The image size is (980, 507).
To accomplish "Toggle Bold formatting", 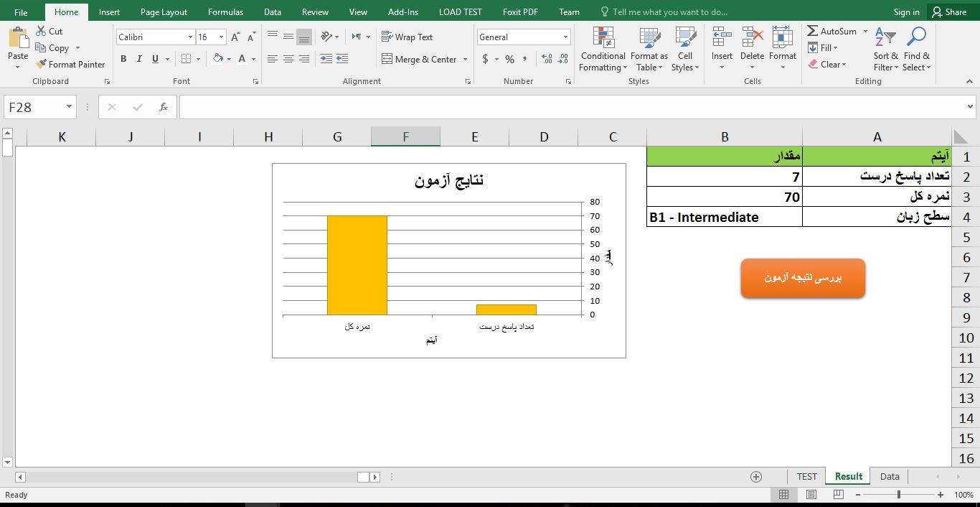I will [x=123, y=59].
